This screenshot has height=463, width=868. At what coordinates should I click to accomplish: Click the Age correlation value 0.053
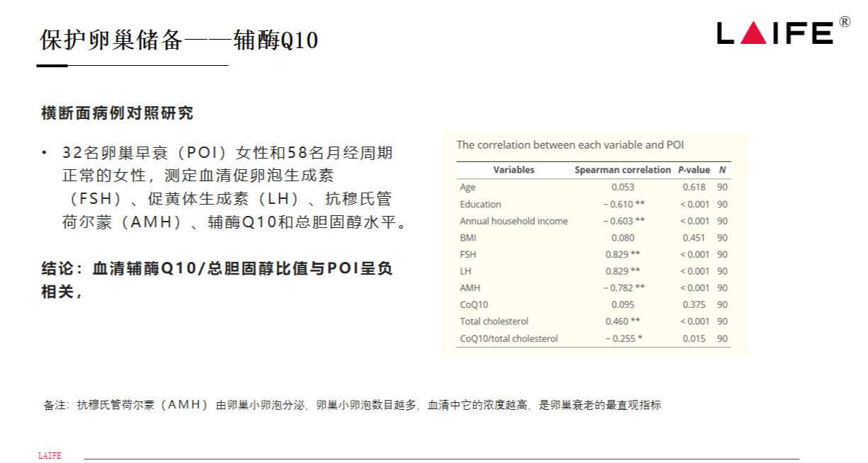point(623,188)
